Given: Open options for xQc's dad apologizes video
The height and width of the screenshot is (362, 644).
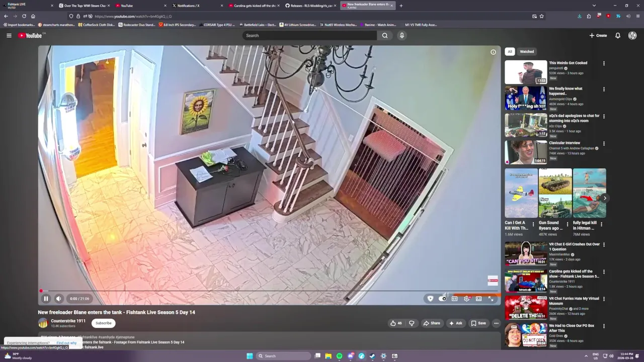Looking at the screenshot, I should point(604,116).
